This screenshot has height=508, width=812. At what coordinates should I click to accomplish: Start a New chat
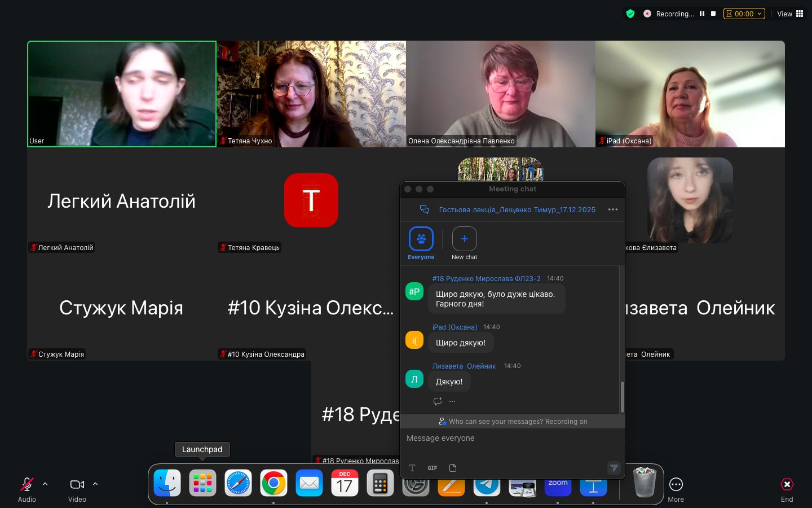(x=464, y=239)
